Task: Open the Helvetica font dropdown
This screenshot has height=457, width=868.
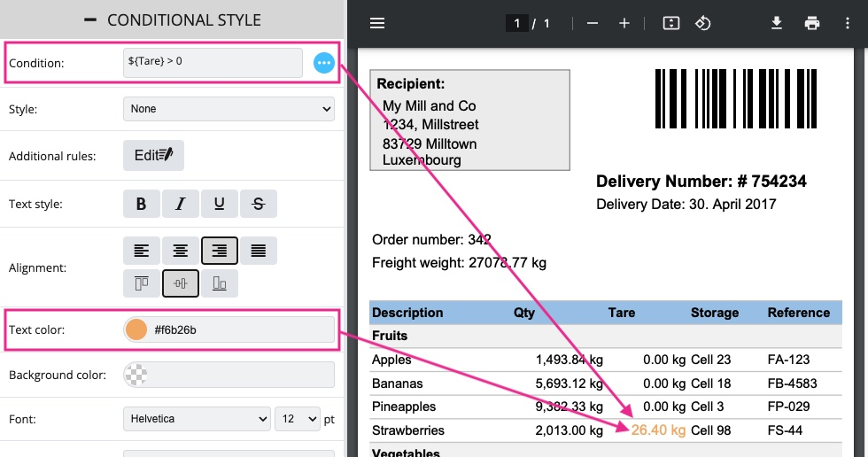Action: [x=197, y=418]
